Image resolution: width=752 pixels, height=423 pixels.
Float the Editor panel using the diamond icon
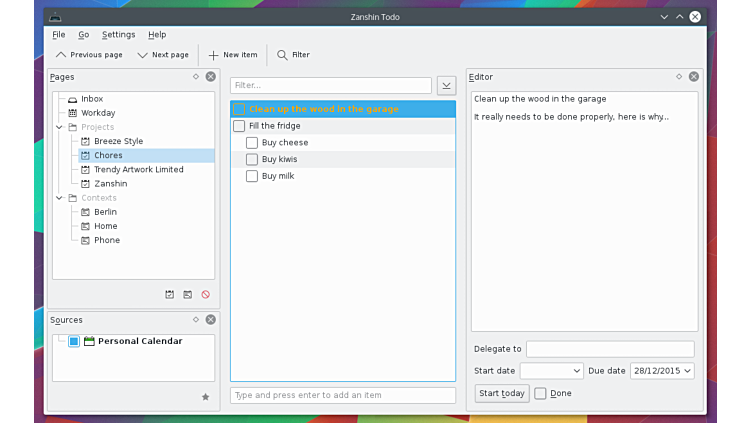[x=679, y=77]
